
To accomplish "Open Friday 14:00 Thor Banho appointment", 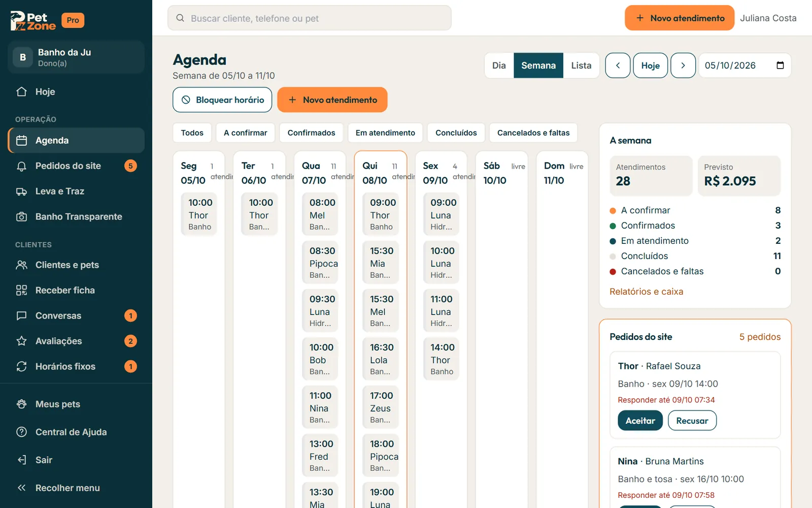I will coord(442,359).
